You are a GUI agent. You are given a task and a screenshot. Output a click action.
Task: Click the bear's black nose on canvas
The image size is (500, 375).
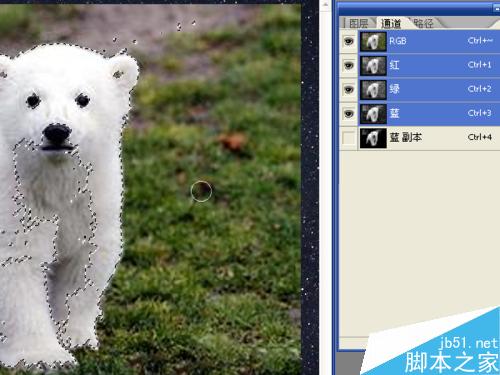(x=56, y=133)
